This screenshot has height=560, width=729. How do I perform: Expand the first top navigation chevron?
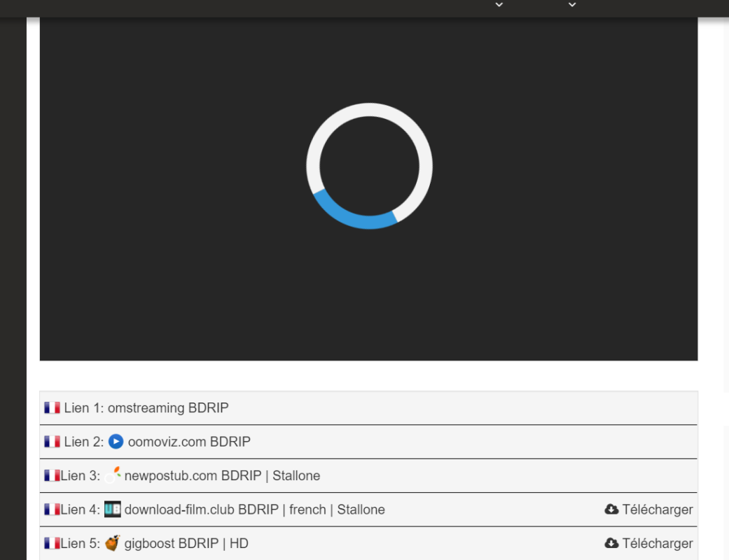pos(499,5)
